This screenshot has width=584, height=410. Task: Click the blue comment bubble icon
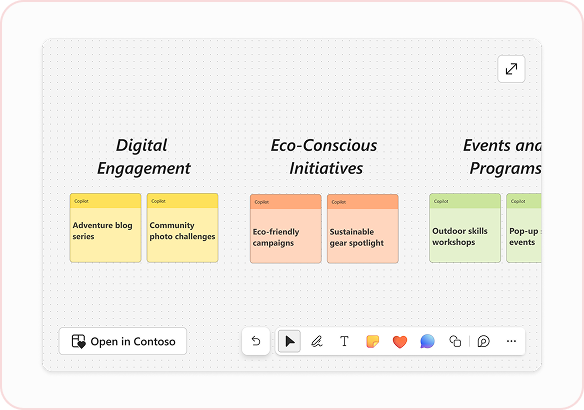[x=428, y=341]
